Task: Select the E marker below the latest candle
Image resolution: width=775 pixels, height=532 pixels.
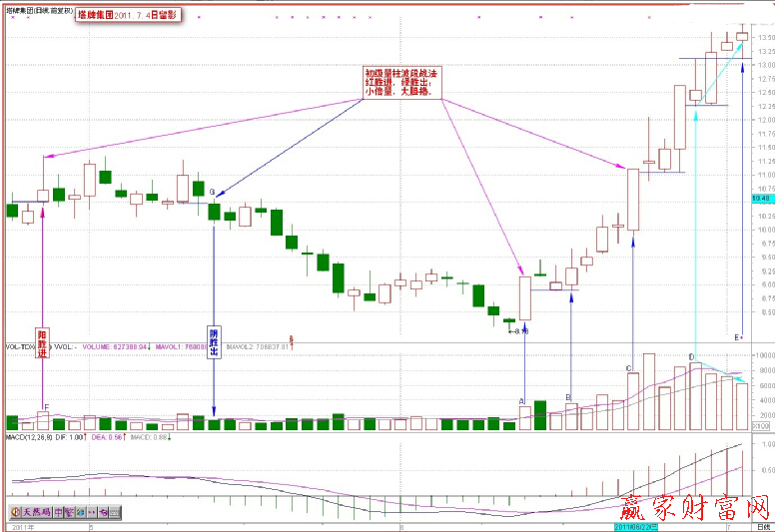Action: 737,337
